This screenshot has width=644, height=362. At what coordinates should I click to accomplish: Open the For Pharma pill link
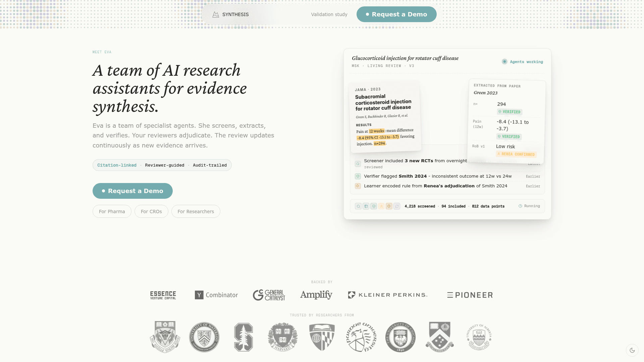coord(112,212)
